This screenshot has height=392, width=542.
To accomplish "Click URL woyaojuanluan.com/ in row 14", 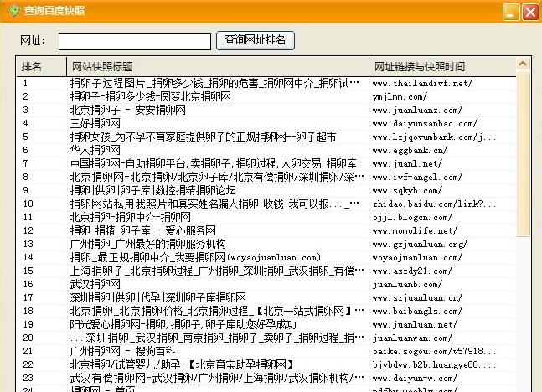I will (417, 258).
